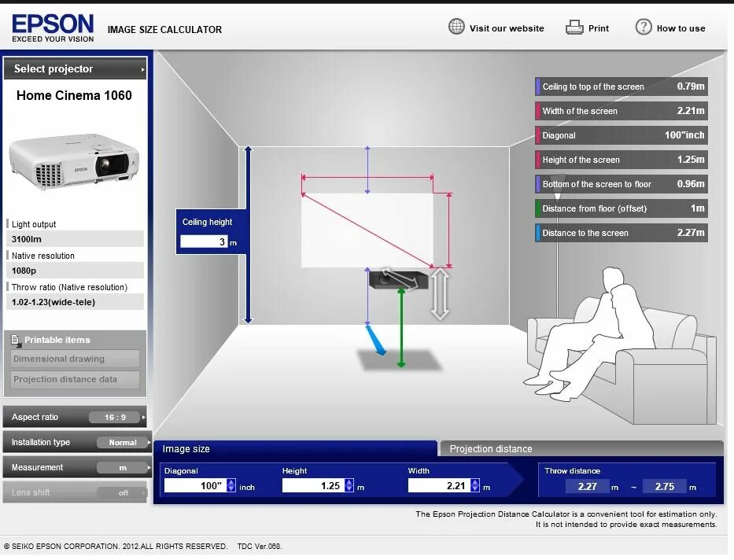Click the Height value stepper arrows
This screenshot has height=560, width=734.
pyautogui.click(x=349, y=485)
